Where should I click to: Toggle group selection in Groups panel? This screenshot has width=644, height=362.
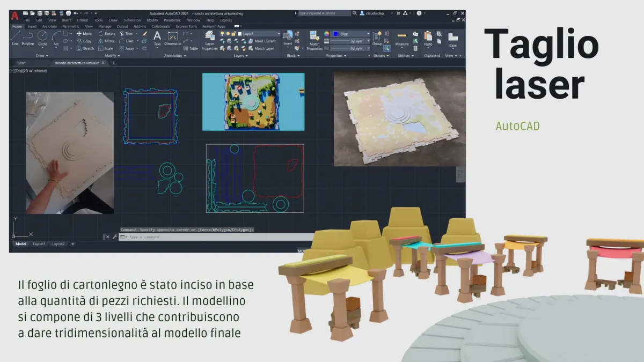(386, 48)
